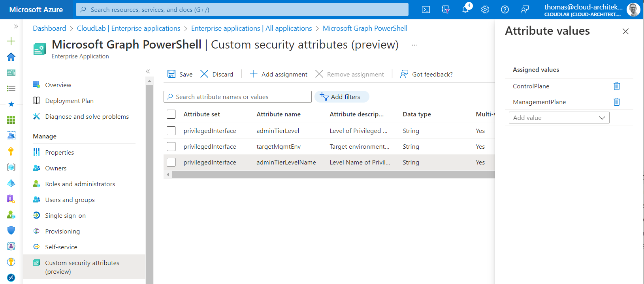The image size is (644, 284).
Task: Go to Dashboard breadcrumb
Action: (49, 28)
